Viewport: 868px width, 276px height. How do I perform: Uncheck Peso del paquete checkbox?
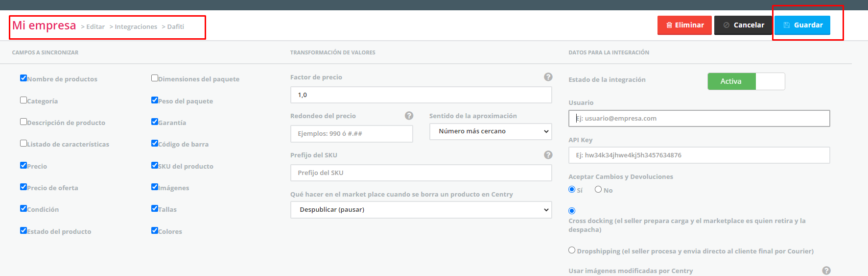point(155,100)
